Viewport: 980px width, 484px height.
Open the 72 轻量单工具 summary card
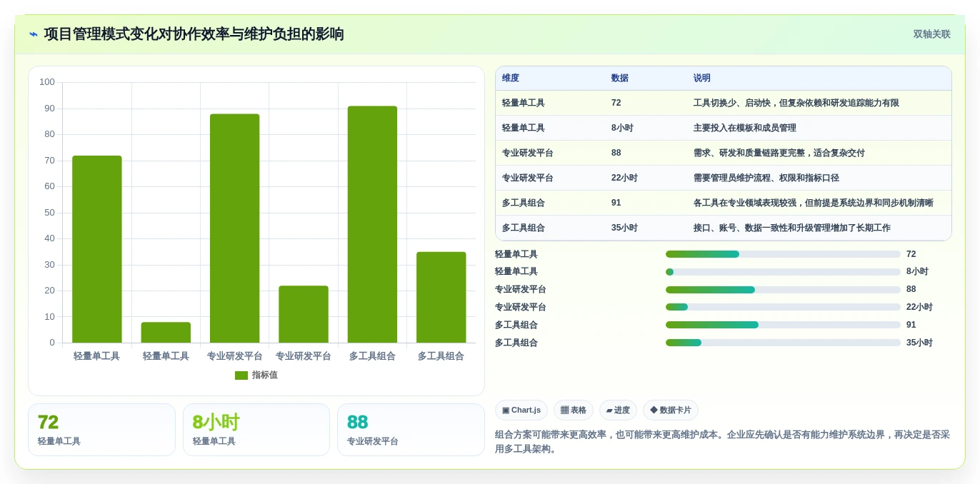101,430
